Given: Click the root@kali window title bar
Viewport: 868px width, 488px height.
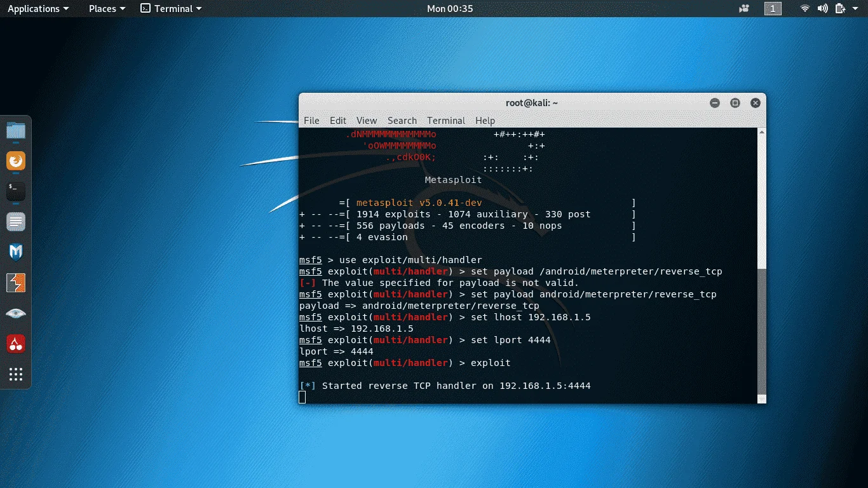Looking at the screenshot, I should pyautogui.click(x=532, y=103).
